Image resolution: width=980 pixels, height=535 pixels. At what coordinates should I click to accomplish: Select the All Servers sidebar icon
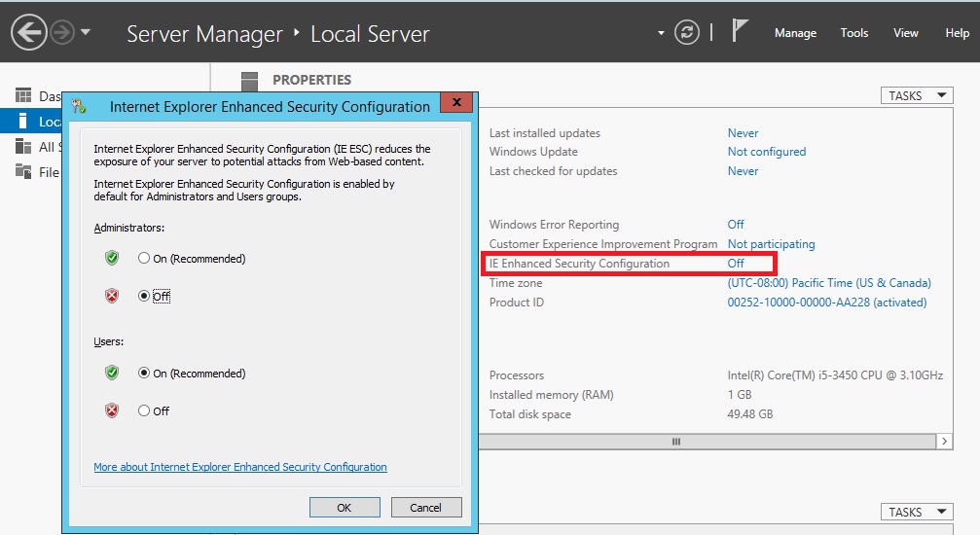point(23,147)
